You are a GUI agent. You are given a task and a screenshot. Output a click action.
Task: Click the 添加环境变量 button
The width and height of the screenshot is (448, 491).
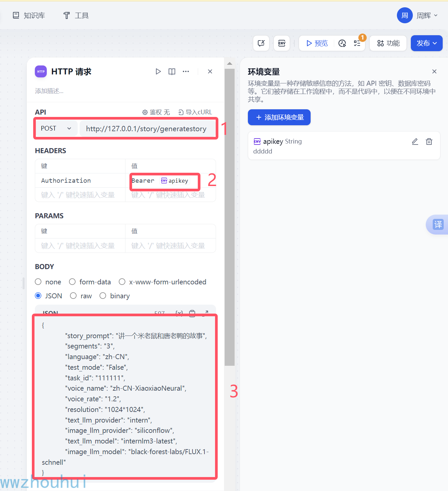[x=279, y=117]
